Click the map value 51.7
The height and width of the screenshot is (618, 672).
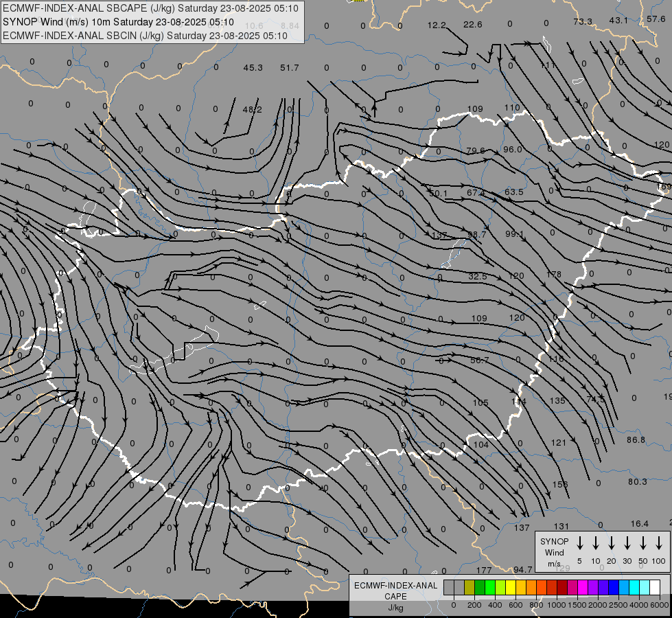pyautogui.click(x=289, y=68)
